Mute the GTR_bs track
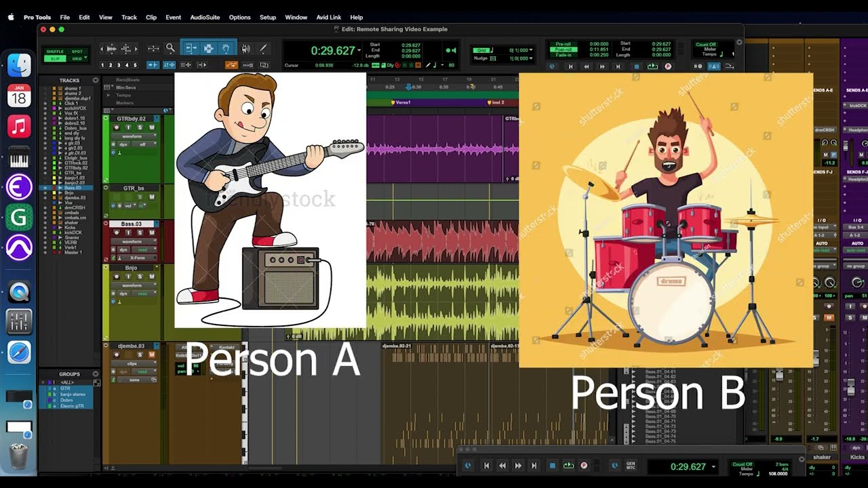868x488 pixels. pyautogui.click(x=151, y=197)
